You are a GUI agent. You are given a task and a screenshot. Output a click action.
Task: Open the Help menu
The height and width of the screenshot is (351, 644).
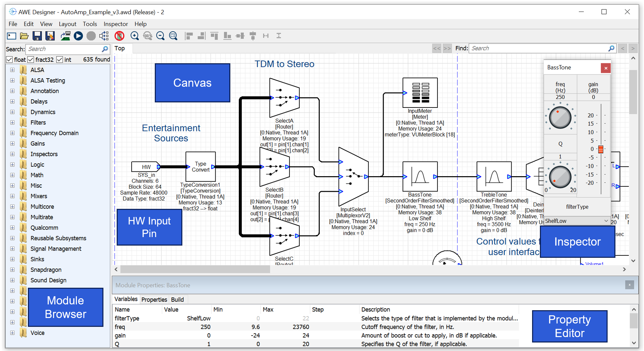(x=141, y=24)
